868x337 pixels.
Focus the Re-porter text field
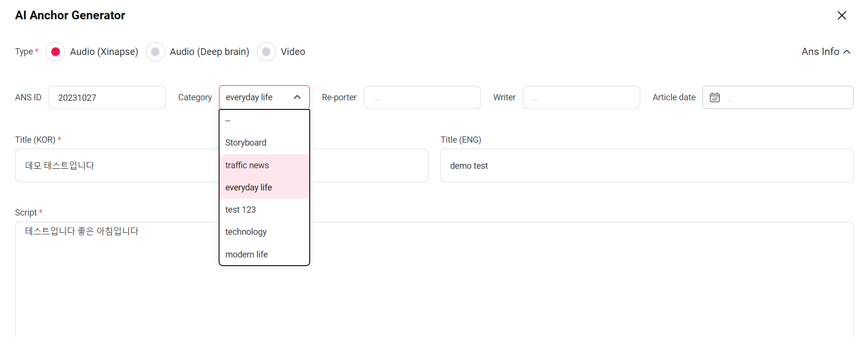(422, 97)
